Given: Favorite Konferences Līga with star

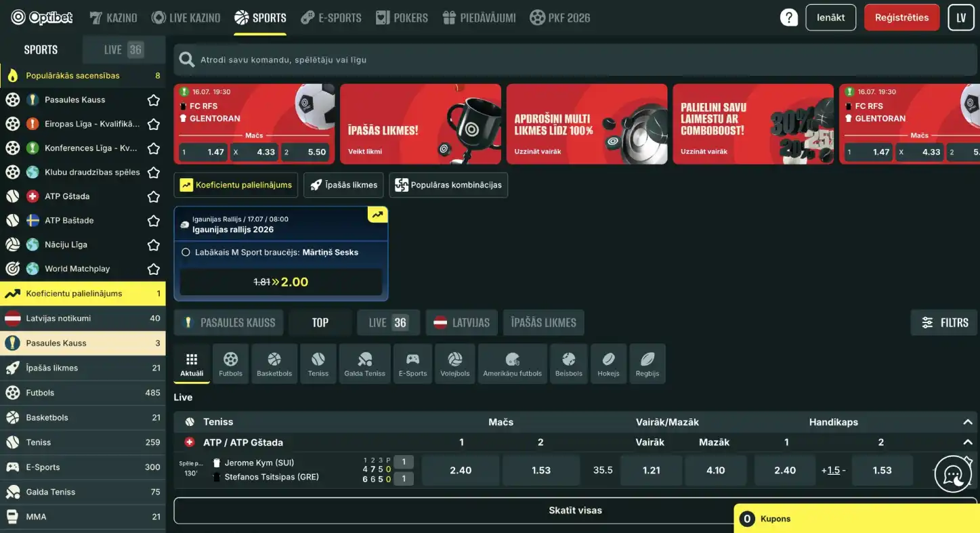Looking at the screenshot, I should [154, 148].
